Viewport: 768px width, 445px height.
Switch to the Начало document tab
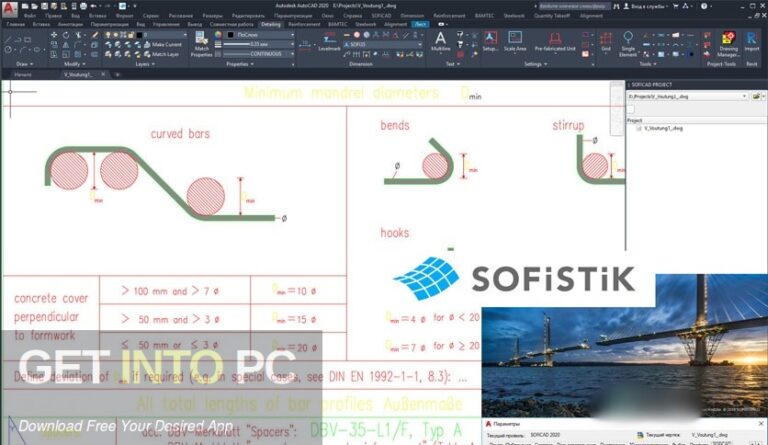coord(23,74)
